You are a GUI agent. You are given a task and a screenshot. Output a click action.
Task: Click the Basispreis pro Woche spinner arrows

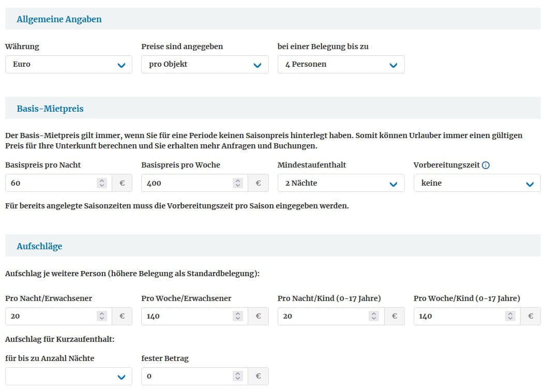point(238,183)
